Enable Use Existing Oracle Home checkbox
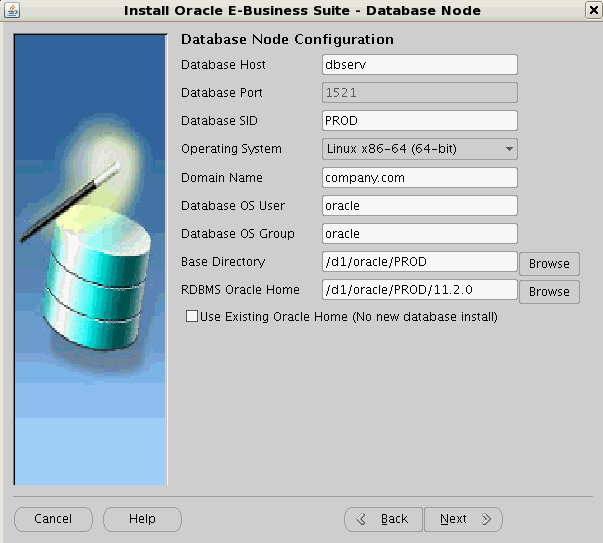Screen dimensions: 603x543 pos(192,316)
